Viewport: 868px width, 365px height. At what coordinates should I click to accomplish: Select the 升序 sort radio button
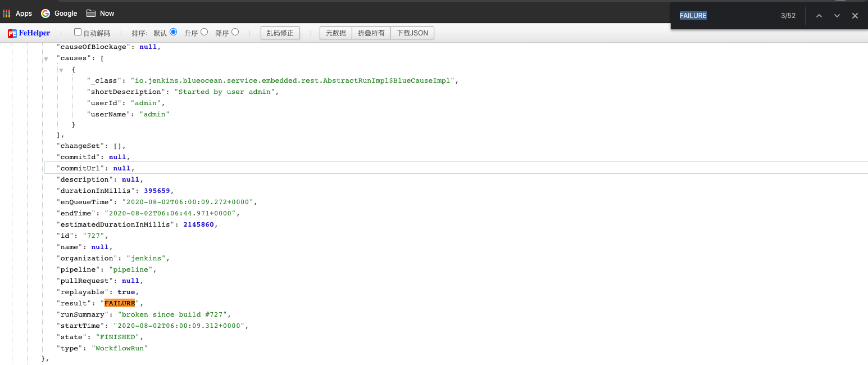coord(204,32)
